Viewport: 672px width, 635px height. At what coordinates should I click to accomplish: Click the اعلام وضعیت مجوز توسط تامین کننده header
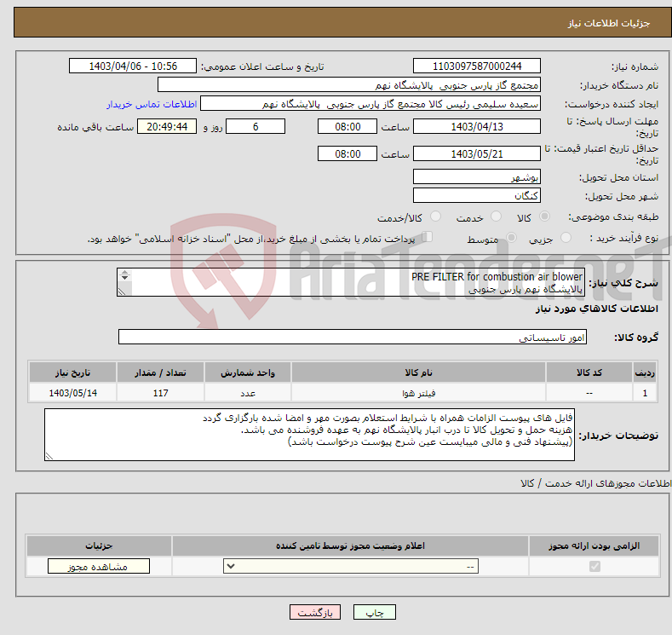(350, 546)
